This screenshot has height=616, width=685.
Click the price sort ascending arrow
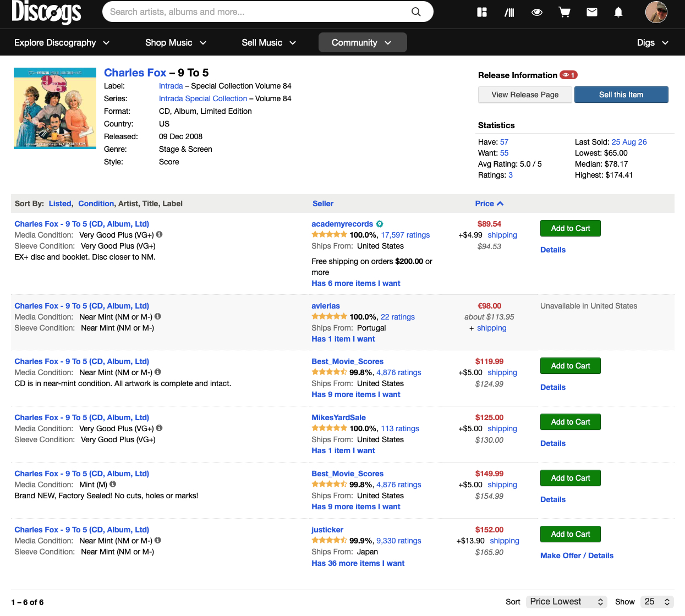[x=500, y=204]
